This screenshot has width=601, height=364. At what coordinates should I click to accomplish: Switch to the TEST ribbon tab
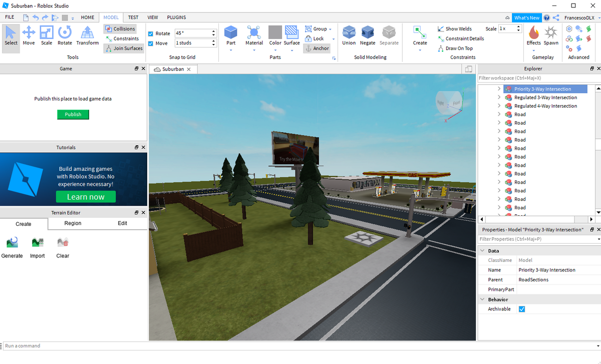[133, 17]
